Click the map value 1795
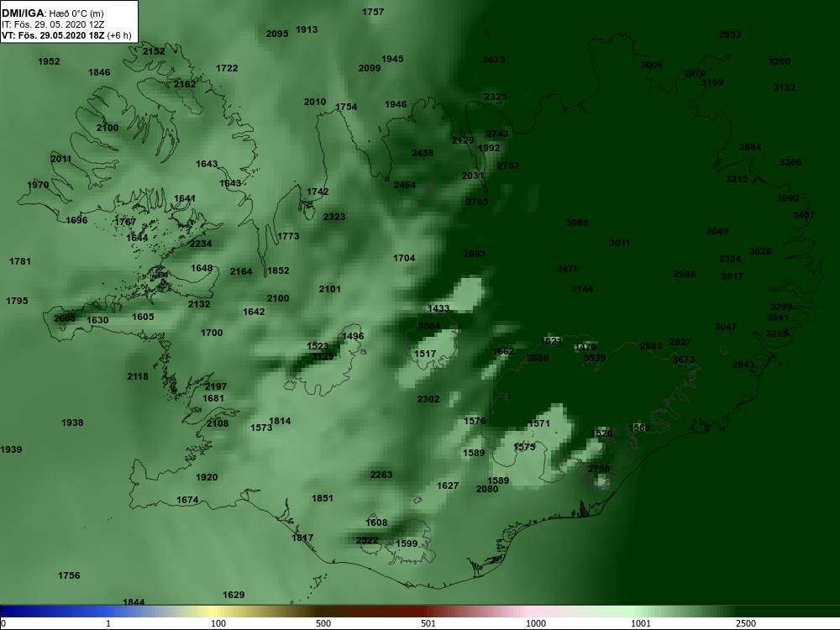840x630 pixels. (17, 301)
